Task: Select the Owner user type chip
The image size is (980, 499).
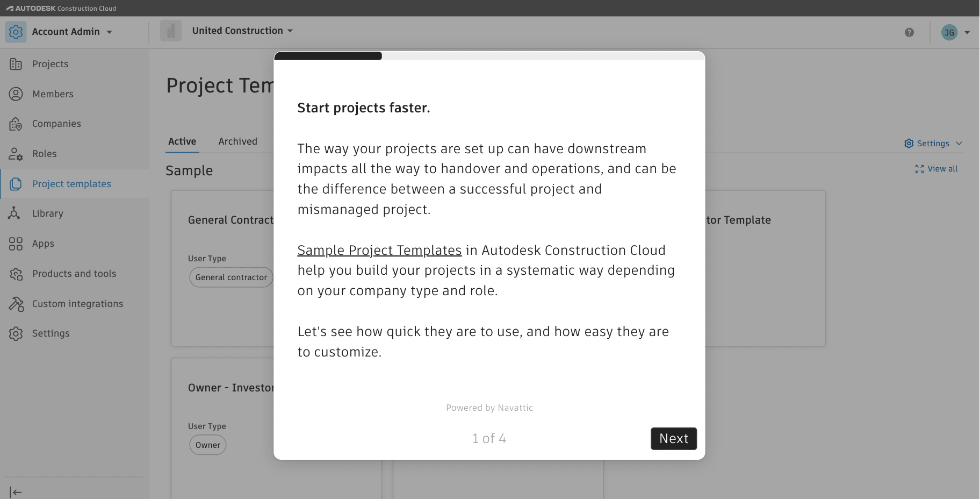Action: pos(208,445)
